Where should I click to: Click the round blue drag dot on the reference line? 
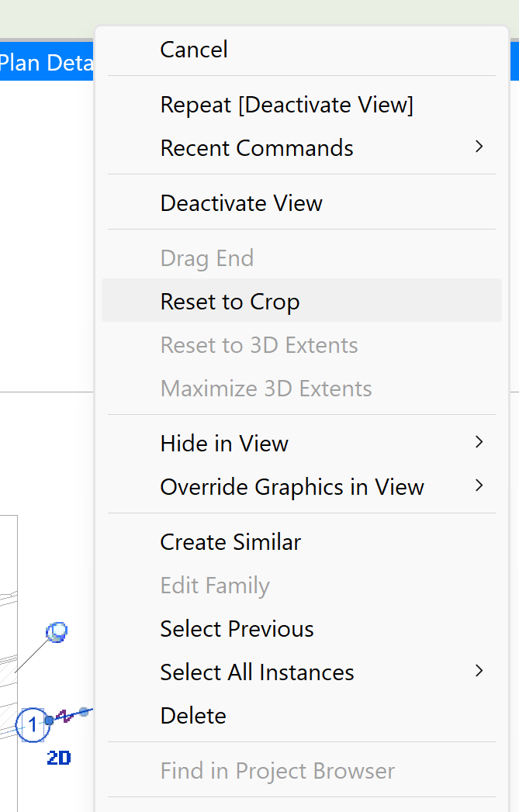click(84, 713)
